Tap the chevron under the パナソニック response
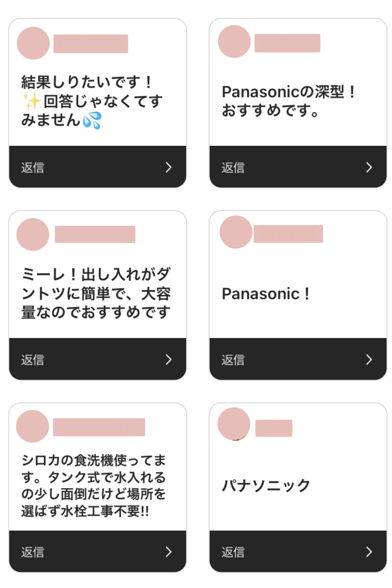The height and width of the screenshot is (588, 392). pyautogui.click(x=369, y=552)
